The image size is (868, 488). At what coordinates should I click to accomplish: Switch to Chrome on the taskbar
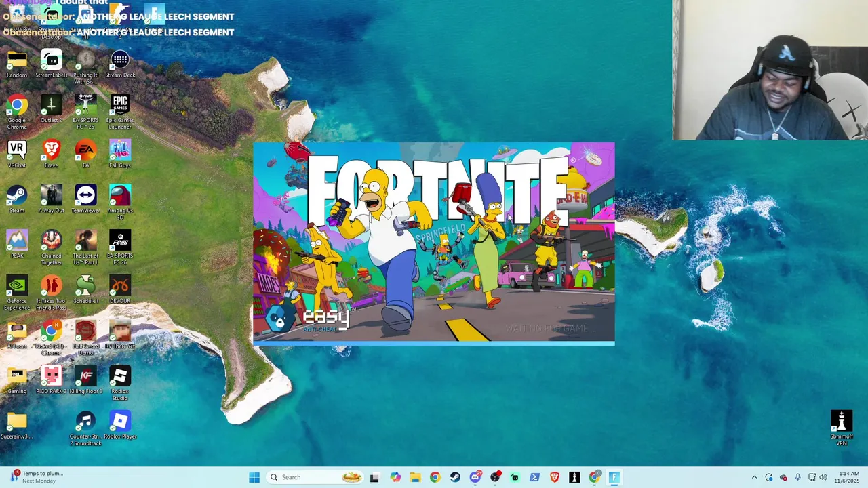tap(435, 477)
